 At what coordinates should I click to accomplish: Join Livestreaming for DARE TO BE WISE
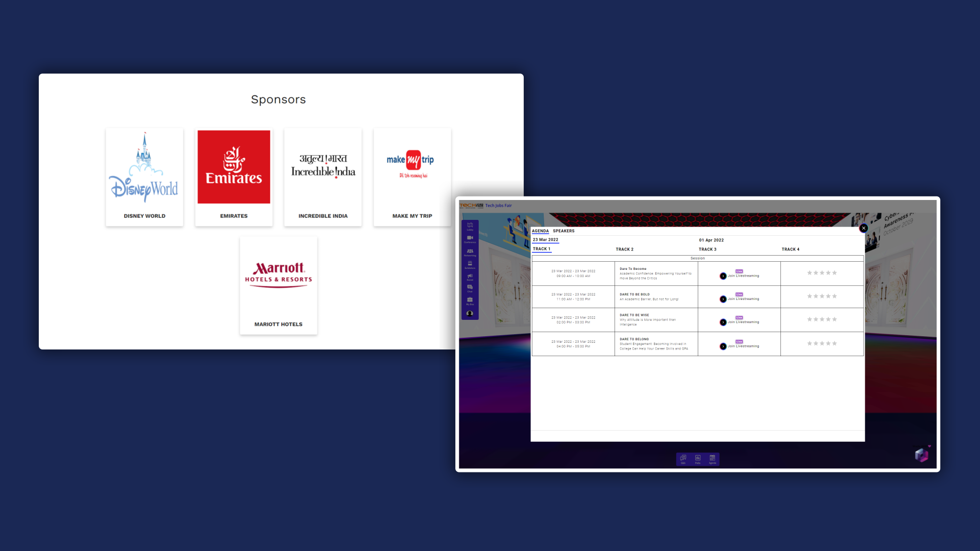point(744,322)
